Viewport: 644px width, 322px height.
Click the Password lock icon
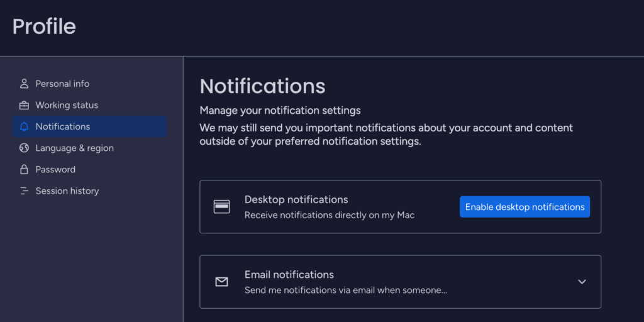point(25,169)
